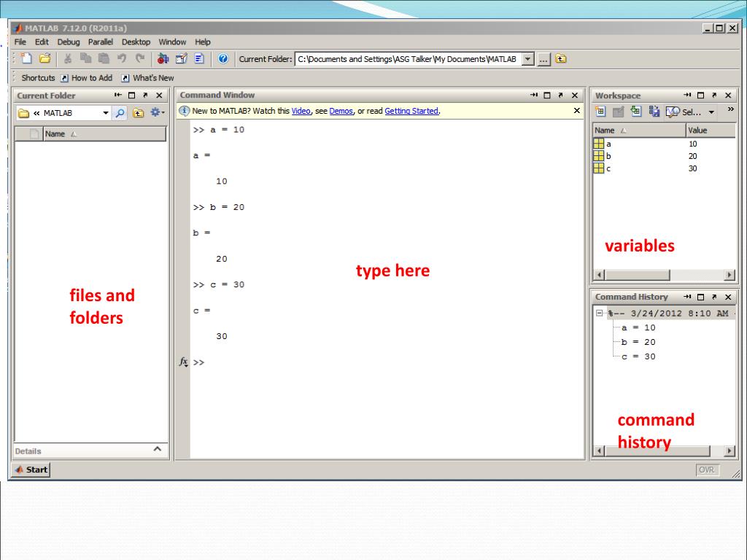747x560 pixels.
Task: Sort Workspace by Name column header
Action: tap(639, 131)
